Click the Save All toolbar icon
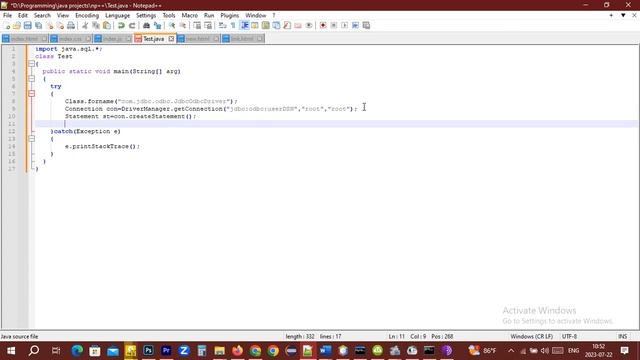 click(38, 25)
